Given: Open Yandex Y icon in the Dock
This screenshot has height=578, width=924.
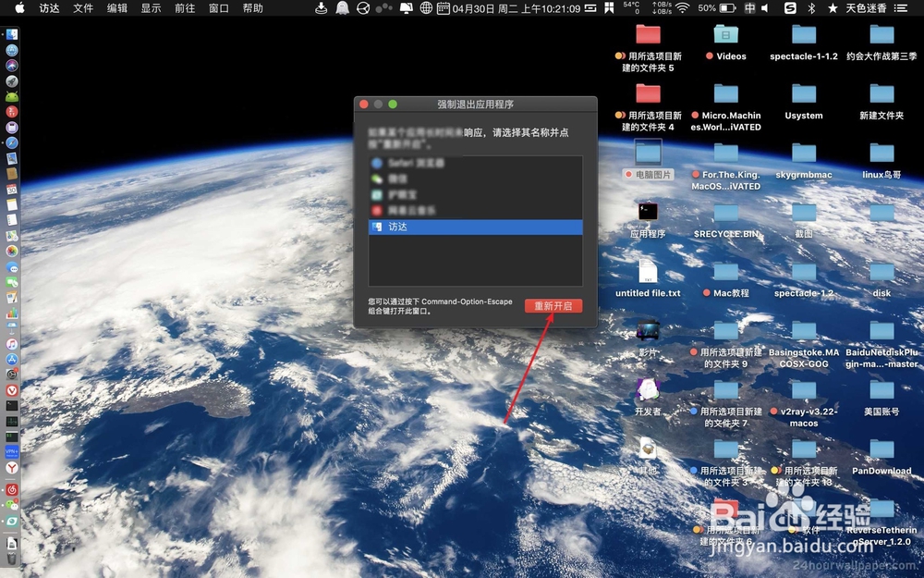Looking at the screenshot, I should pos(12,468).
